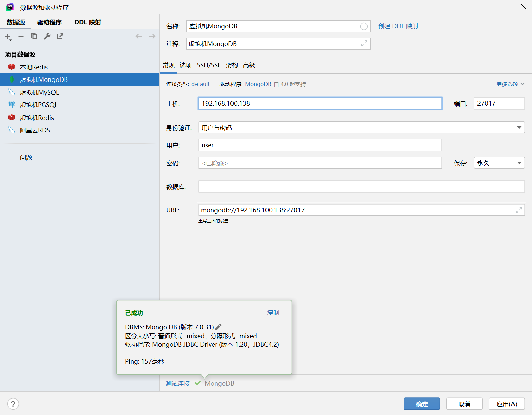Screen dimensions: 532x415
Task: Click the color circle in the name field
Action: click(364, 26)
